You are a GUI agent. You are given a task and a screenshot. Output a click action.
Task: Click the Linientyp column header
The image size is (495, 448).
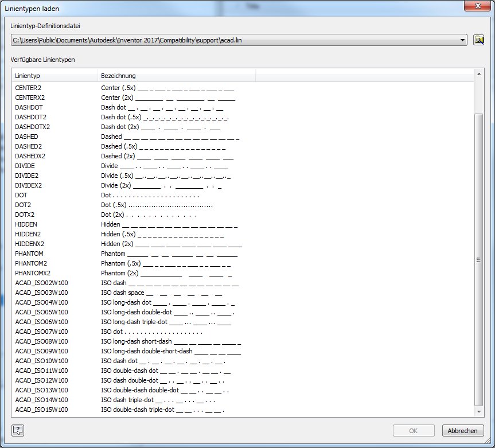coord(55,76)
